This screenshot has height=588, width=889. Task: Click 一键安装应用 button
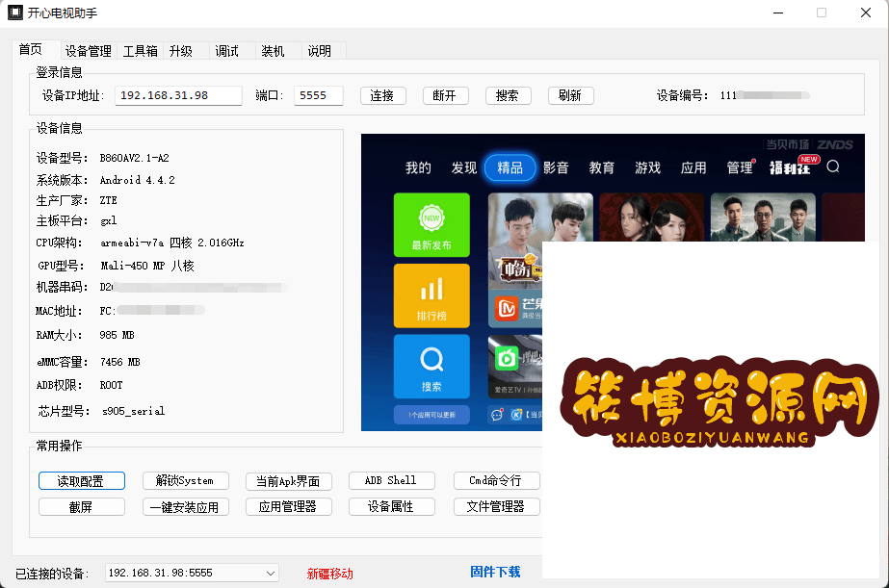click(x=185, y=506)
